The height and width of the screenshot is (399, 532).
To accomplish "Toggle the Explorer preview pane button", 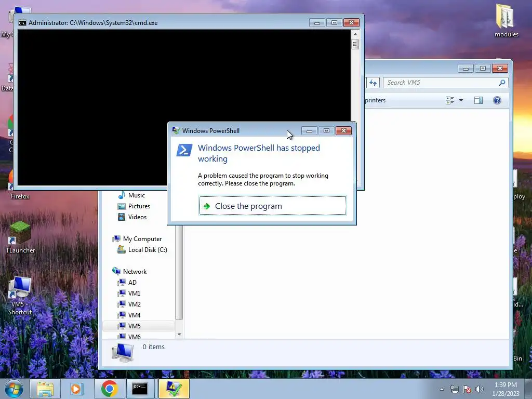I will point(478,100).
